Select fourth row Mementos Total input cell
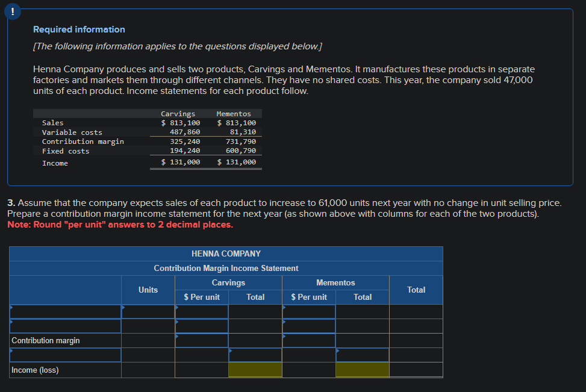The width and height of the screenshot is (586, 392). [x=363, y=355]
